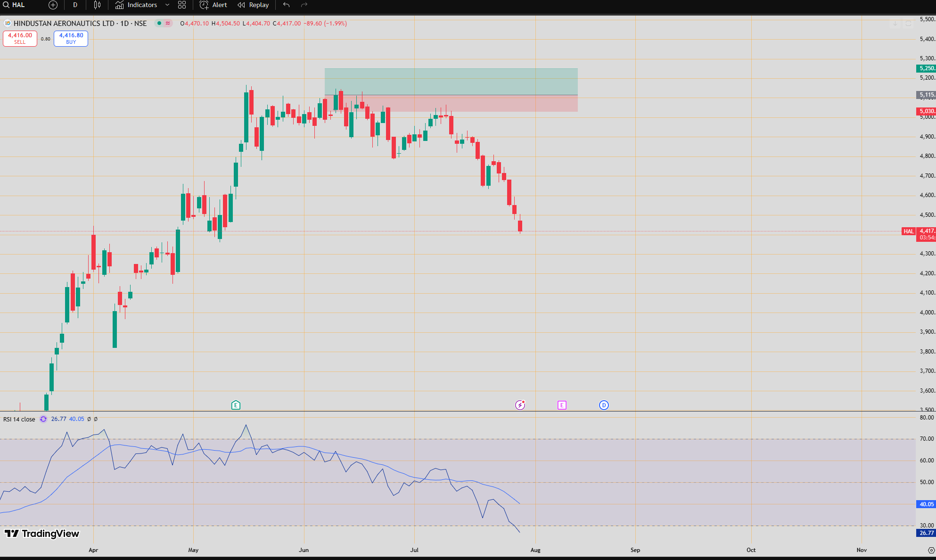Select the red stop zone of position tool

point(451,103)
